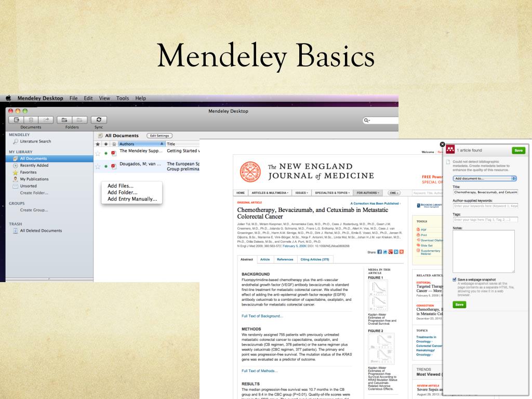Viewport: 532px width, 399px height.
Task: Click the Add Document toolbar icon
Action: pos(16,120)
